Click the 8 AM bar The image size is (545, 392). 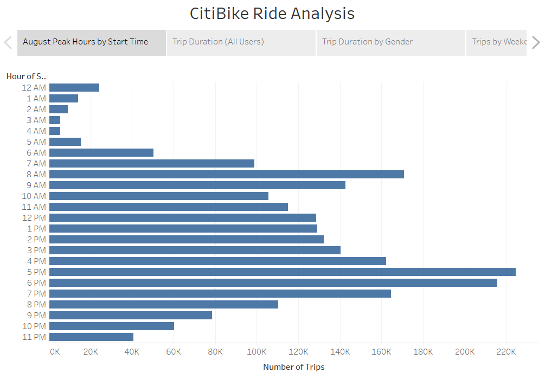click(217, 174)
